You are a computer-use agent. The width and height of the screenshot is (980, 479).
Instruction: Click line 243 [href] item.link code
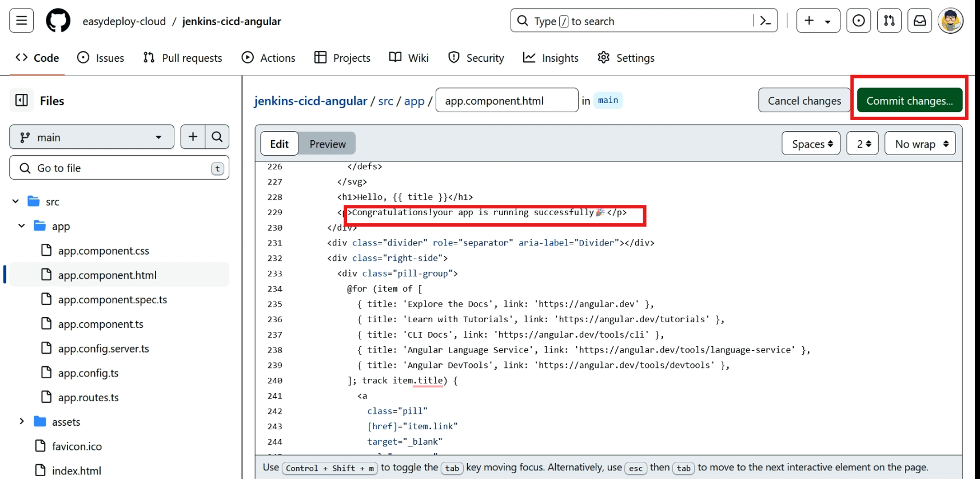[412, 426]
